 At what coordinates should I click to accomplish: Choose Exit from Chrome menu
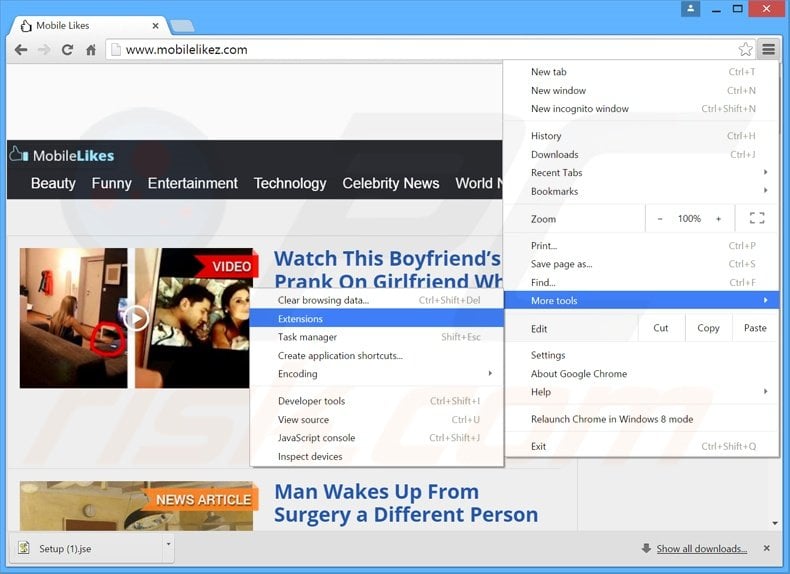coord(641,447)
